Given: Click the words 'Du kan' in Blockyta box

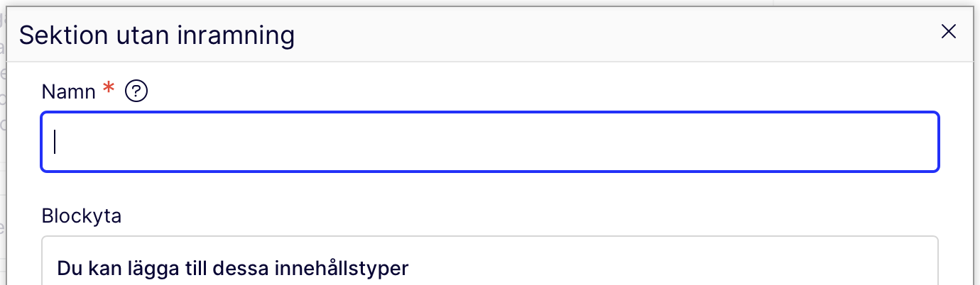Looking at the screenshot, I should [x=80, y=269].
